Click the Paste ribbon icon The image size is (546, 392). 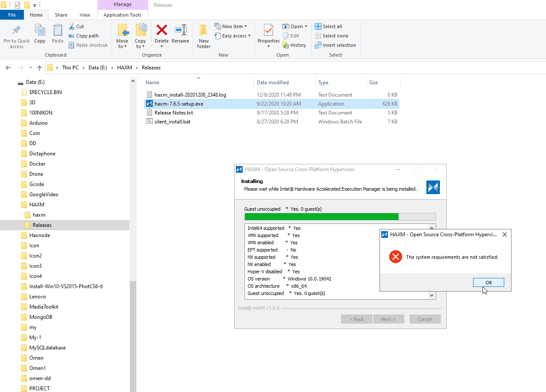point(57,34)
